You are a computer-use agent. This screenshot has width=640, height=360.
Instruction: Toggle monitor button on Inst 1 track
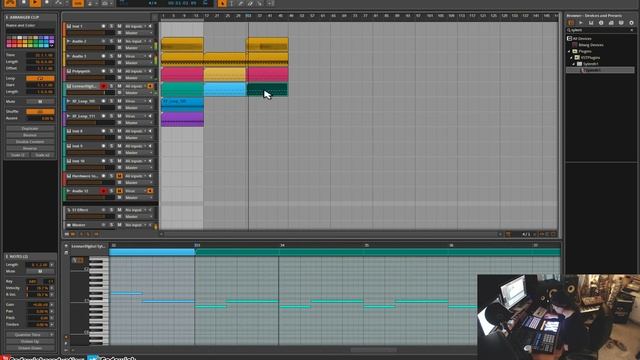click(x=150, y=26)
